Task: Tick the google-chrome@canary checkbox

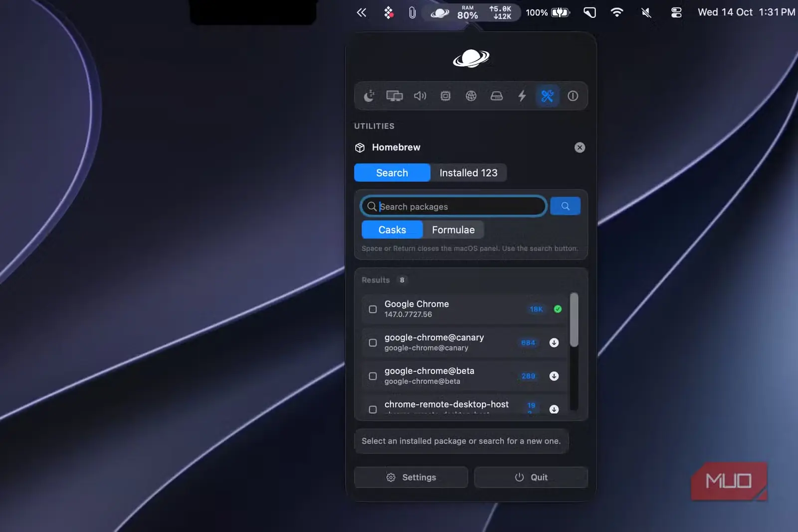Action: 373,343
